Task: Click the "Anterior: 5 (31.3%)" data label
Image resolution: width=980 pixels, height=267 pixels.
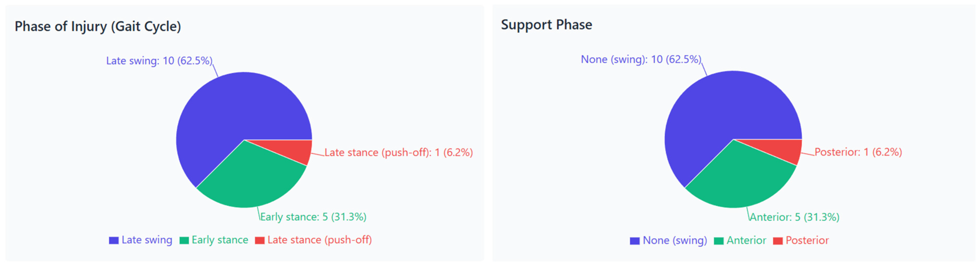Action: point(794,217)
